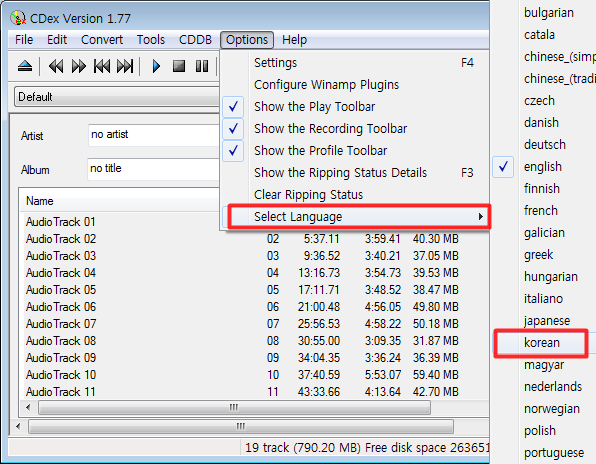Select galician language
The height and width of the screenshot is (464, 596).
click(x=544, y=233)
